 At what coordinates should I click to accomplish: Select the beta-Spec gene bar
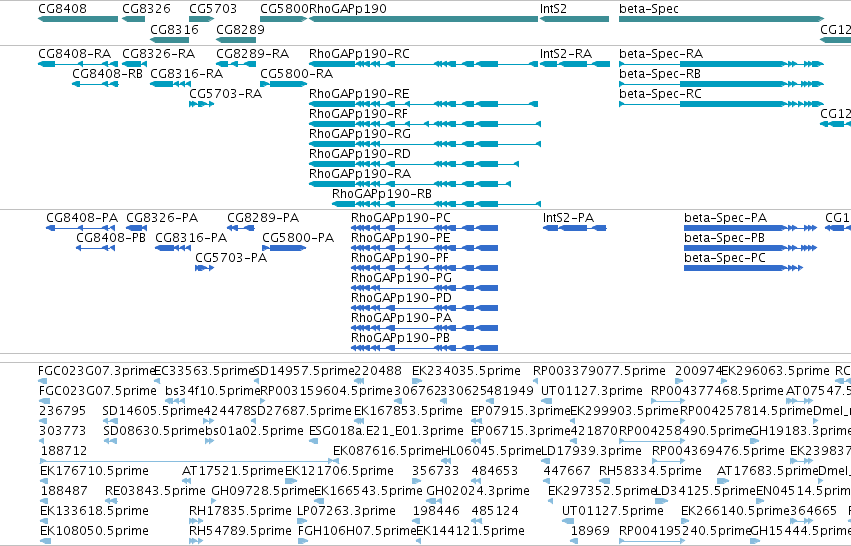(x=721, y=19)
